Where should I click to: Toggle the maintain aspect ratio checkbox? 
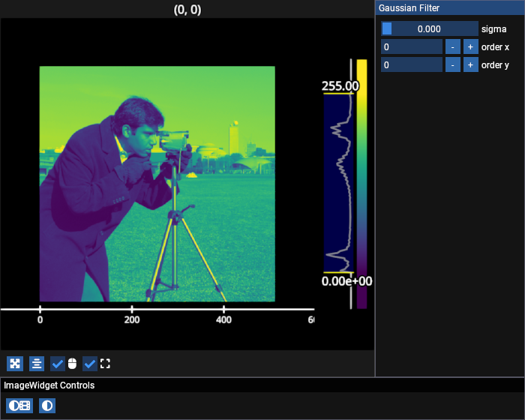90,364
